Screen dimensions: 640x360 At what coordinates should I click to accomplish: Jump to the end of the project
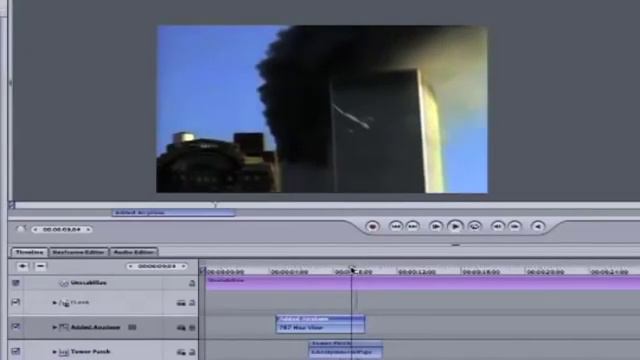tap(413, 226)
